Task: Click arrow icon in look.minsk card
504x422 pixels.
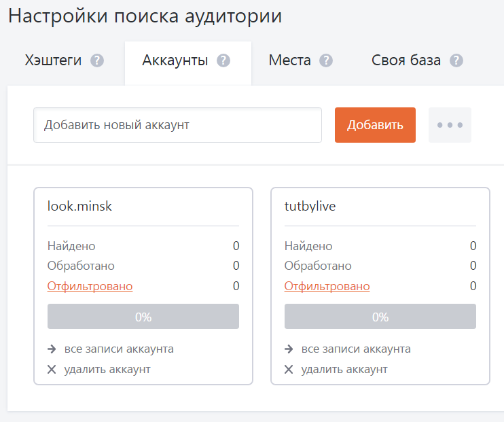Action: pos(52,349)
